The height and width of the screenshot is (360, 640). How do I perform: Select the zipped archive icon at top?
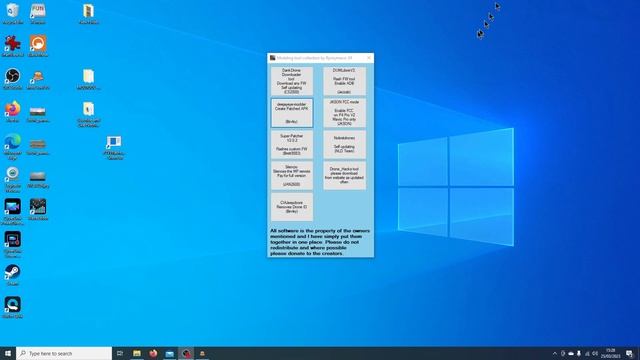89,13
